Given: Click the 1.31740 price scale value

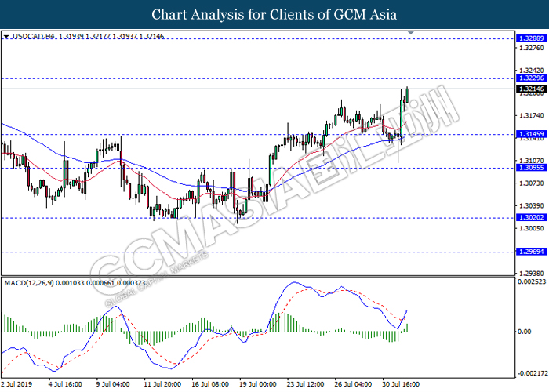Looking at the screenshot, I should click(532, 115).
